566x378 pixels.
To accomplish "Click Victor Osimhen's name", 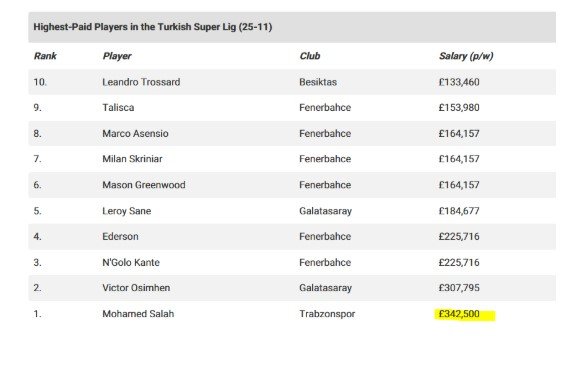I will (136, 288).
